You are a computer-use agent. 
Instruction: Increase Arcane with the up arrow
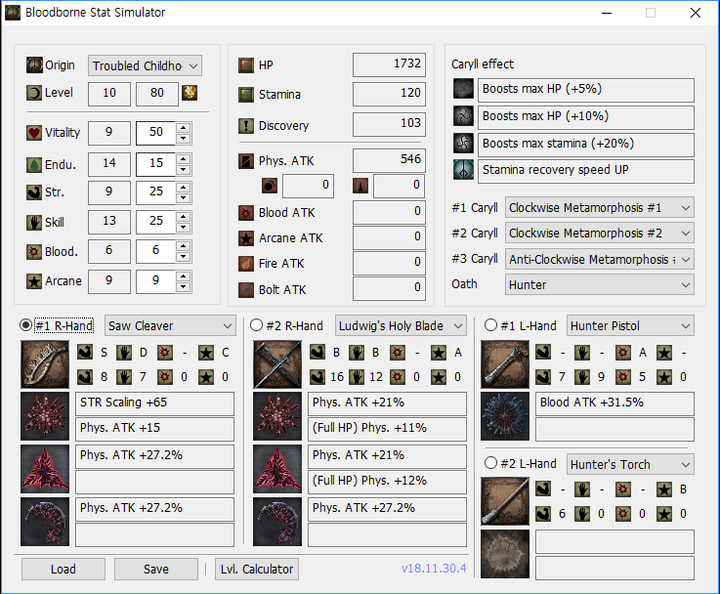184,276
